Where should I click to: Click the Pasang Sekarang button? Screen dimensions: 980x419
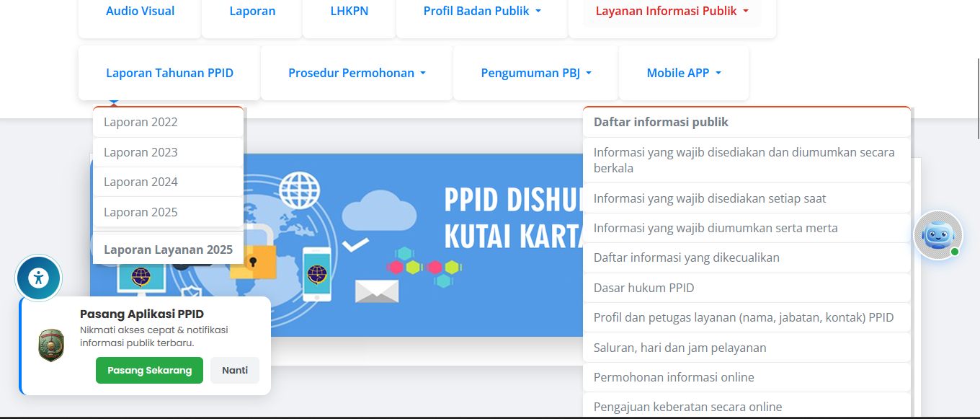[149, 370]
